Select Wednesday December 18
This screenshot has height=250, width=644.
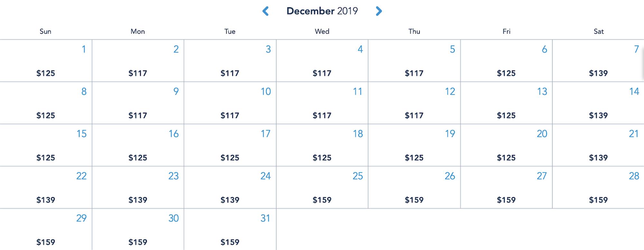(x=322, y=145)
